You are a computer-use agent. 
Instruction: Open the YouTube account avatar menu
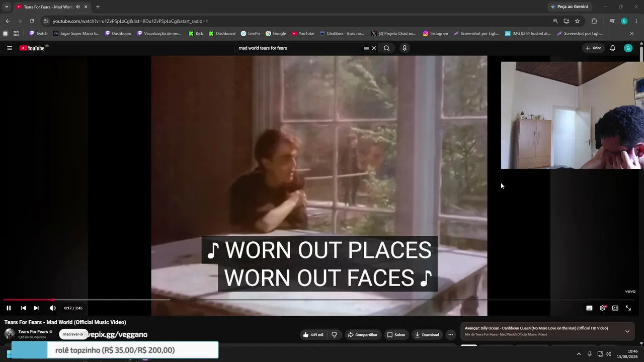(x=628, y=48)
